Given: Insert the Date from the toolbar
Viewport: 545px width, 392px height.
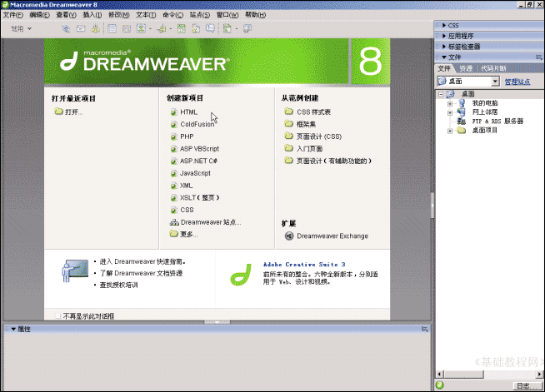Looking at the screenshot, I should coord(182,29).
